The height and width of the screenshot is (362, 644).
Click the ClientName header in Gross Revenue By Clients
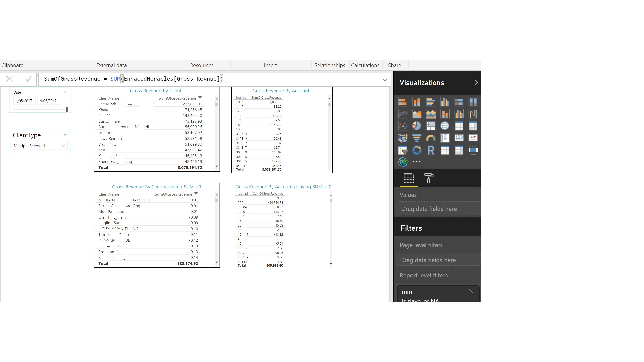click(109, 98)
